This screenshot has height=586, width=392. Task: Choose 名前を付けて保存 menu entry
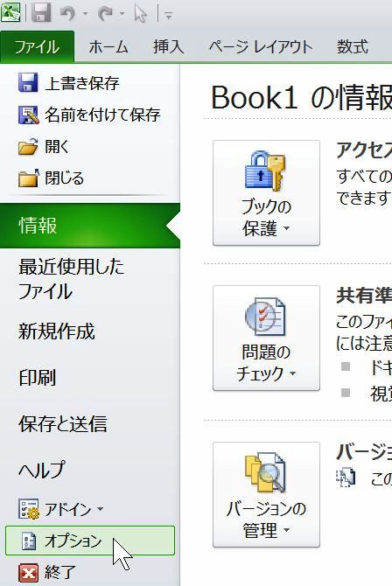click(x=90, y=115)
